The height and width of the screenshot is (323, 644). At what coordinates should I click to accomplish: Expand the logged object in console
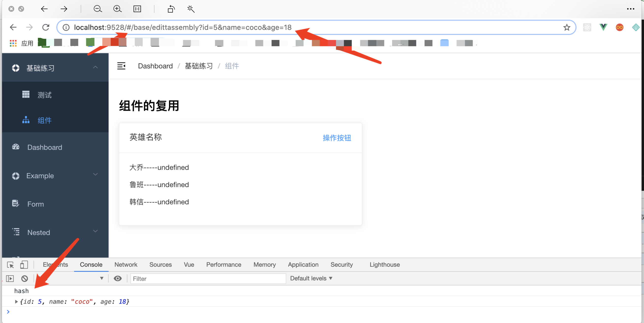click(16, 302)
